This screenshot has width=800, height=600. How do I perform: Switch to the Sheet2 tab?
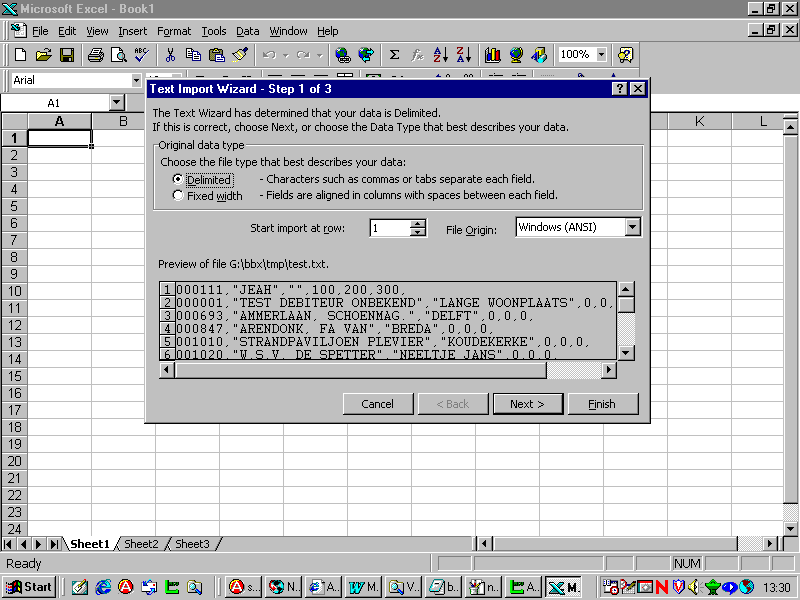142,544
